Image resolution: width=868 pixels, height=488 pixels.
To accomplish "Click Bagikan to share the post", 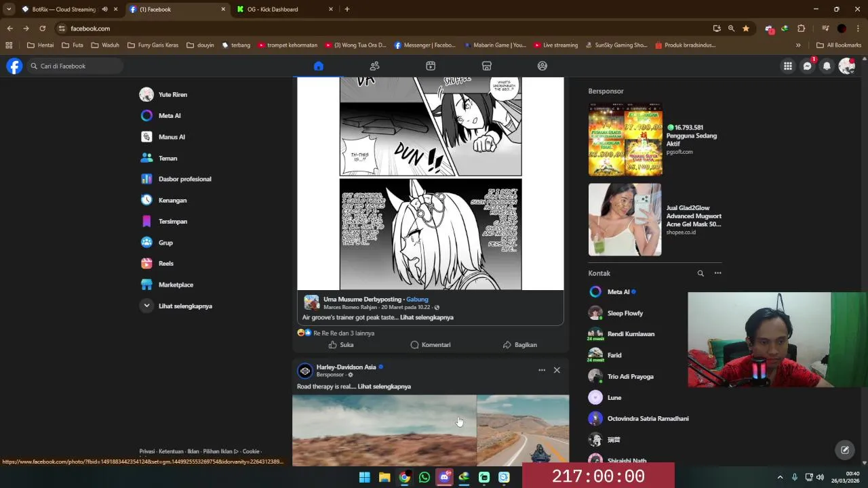I will [x=520, y=344].
